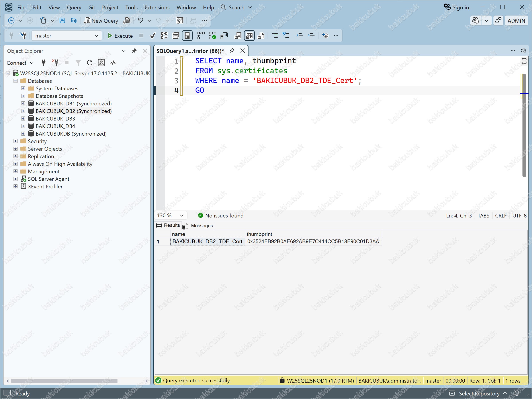Pin the SQLQuery1 tab
This screenshot has width=532, height=399.
[232, 51]
